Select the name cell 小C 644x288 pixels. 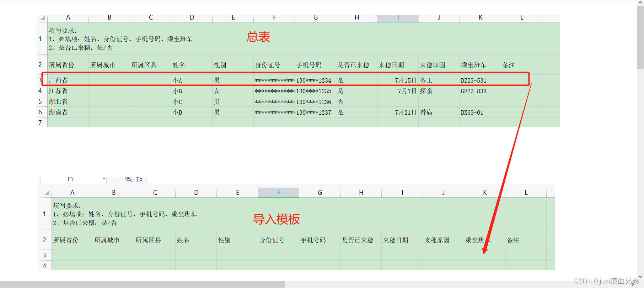(x=192, y=102)
